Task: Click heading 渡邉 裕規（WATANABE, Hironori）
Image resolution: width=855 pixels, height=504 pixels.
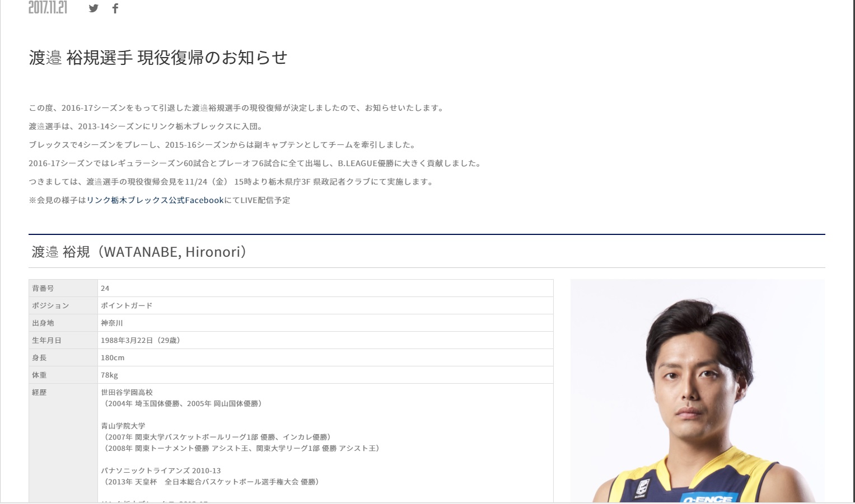Action: (139, 252)
